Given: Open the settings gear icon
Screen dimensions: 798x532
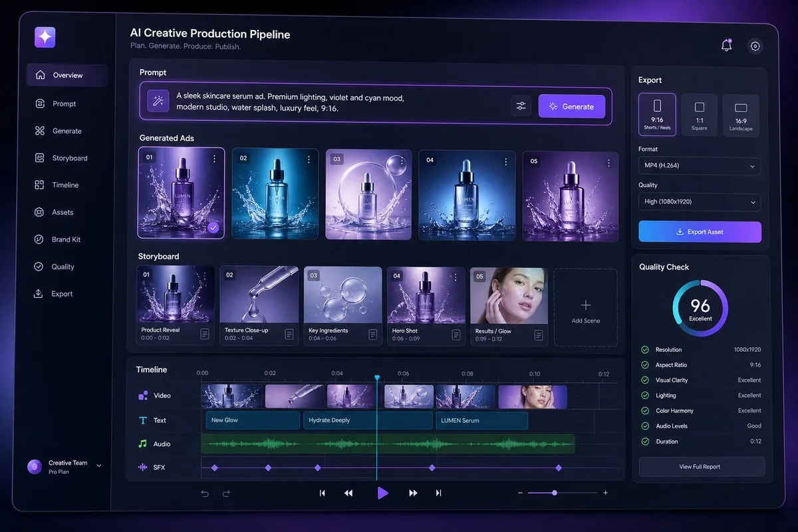Looking at the screenshot, I should (x=755, y=46).
